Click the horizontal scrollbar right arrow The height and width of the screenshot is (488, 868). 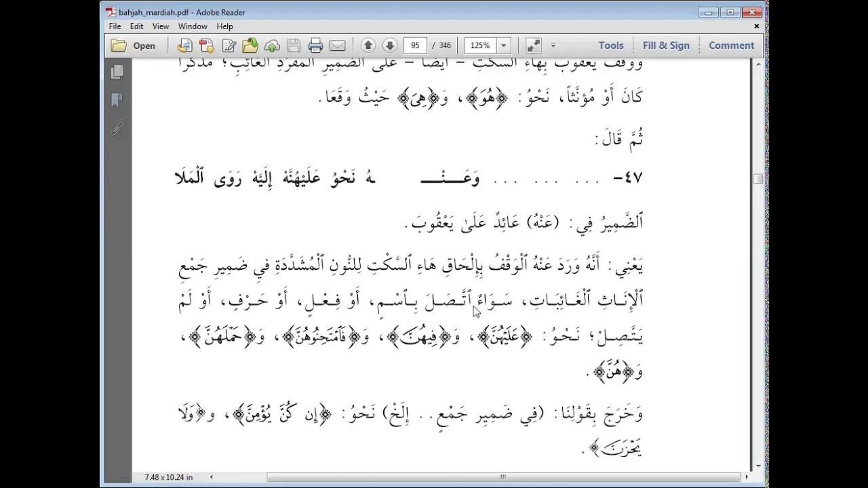tap(747, 477)
